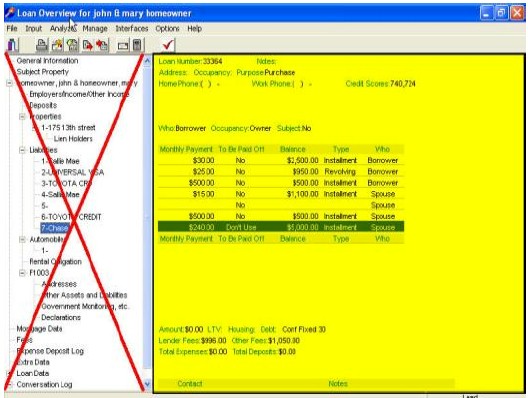This screenshot has height=398, width=528.
Task: Click the gray calculator-like toolbar icon
Action: [137, 45]
